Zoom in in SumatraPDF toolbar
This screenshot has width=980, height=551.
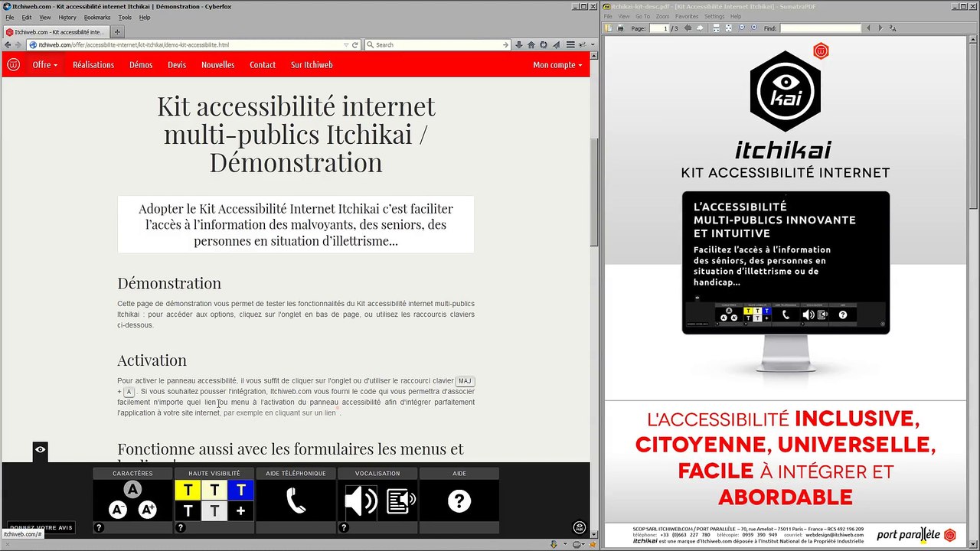pyautogui.click(x=754, y=28)
